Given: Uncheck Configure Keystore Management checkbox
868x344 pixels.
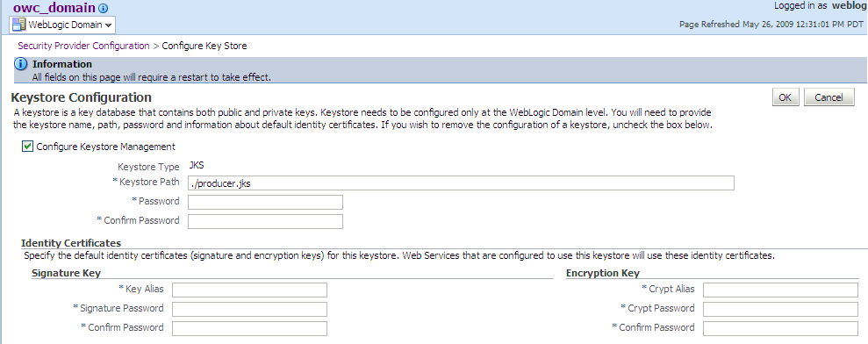Looking at the screenshot, I should (27, 147).
